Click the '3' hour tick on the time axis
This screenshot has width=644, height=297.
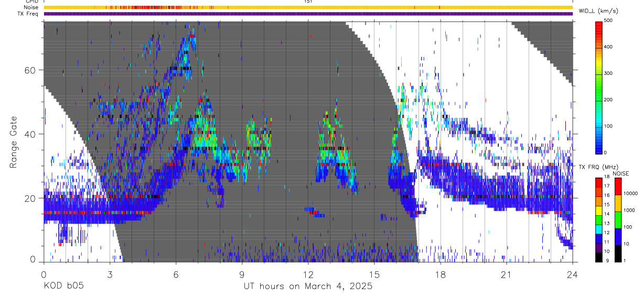(x=110, y=274)
